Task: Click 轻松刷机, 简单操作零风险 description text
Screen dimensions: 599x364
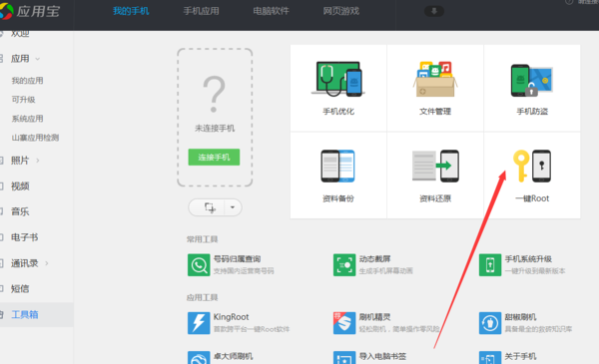Action: [399, 329]
